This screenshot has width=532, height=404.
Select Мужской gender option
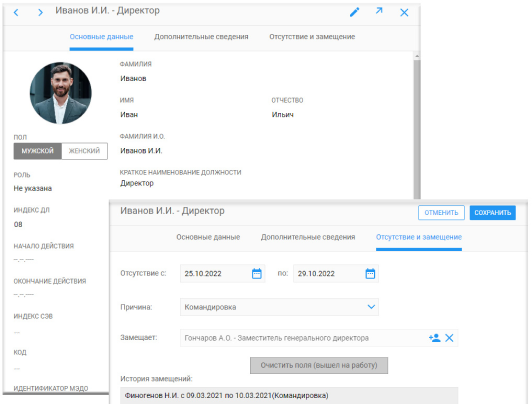coord(38,151)
